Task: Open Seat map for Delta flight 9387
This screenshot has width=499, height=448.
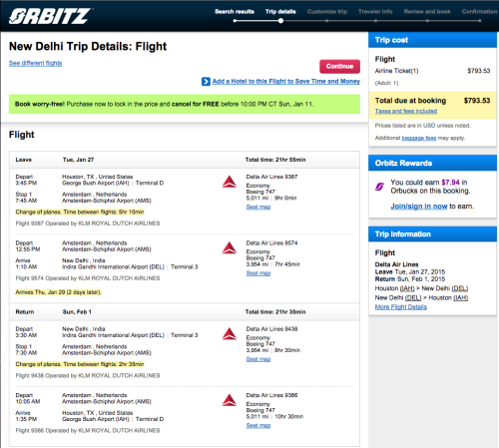Action: click(258, 207)
